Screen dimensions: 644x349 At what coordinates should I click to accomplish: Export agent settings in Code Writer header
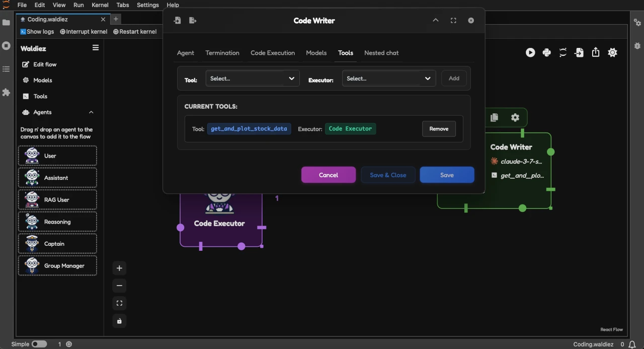(193, 20)
